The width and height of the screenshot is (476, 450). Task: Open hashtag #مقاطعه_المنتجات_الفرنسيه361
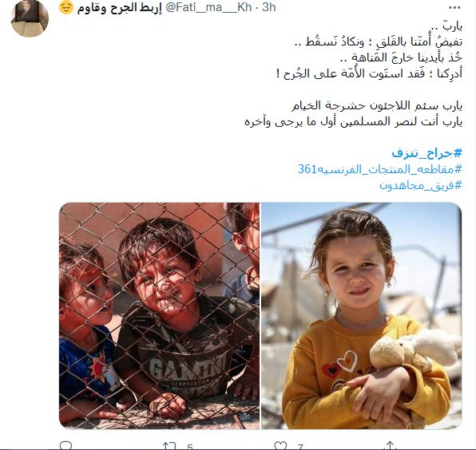(x=380, y=169)
